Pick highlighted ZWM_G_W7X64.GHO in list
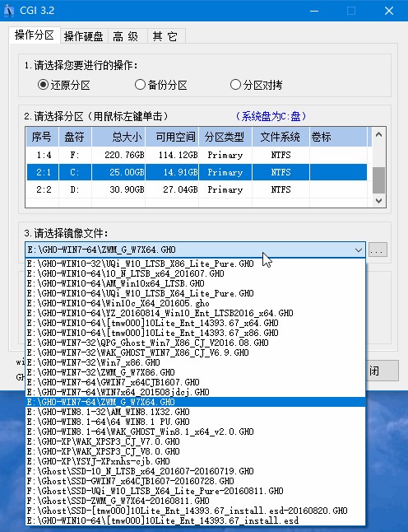Screen dimensions: 408x532 [x=196, y=402]
